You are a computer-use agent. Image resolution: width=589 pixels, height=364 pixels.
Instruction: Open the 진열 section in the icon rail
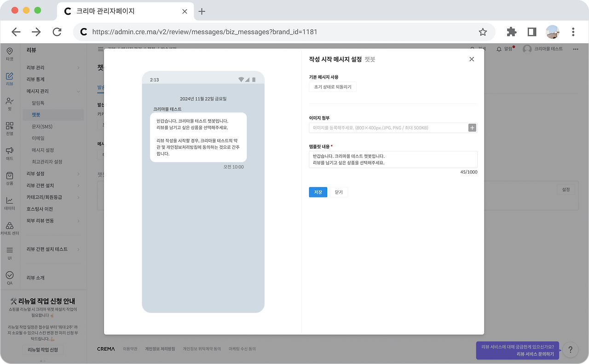click(x=10, y=129)
